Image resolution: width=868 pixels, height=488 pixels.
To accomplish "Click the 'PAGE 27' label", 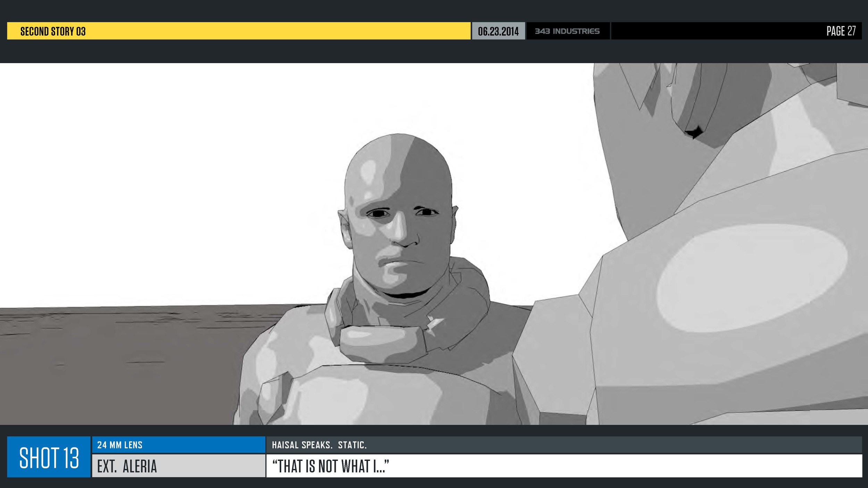I will [841, 31].
